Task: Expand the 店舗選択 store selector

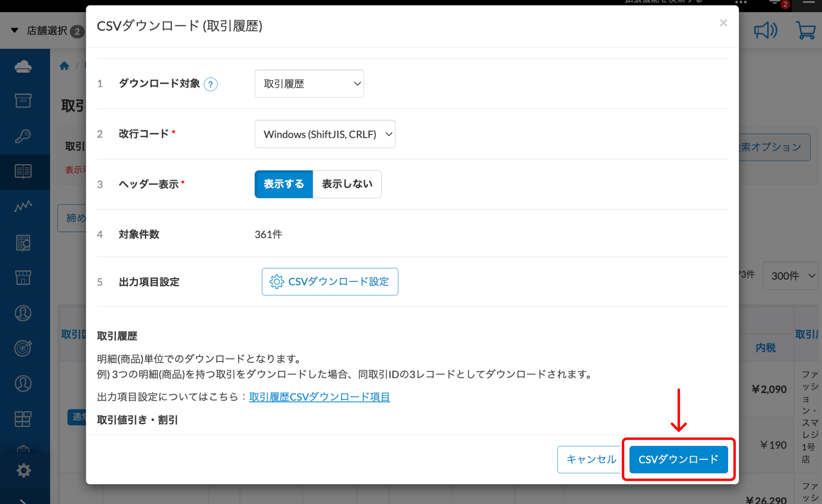Action: (x=47, y=30)
